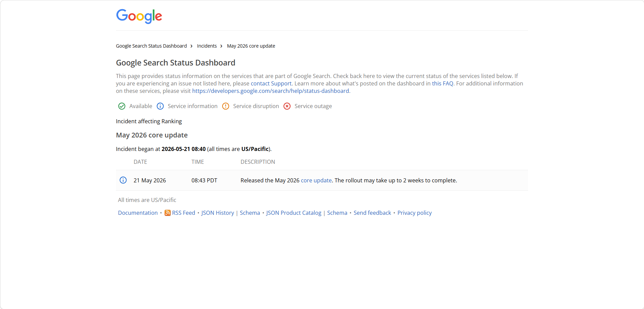Open core update link in description
The image size is (644, 309).
pos(316,180)
